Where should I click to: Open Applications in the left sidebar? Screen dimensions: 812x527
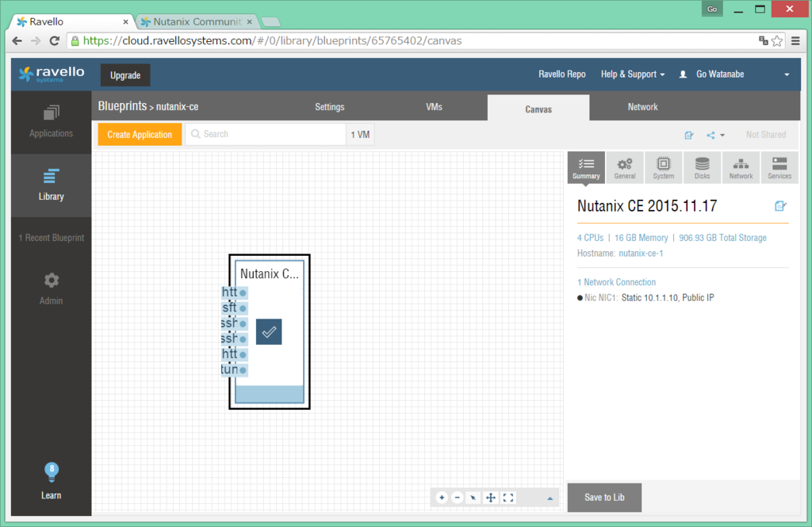tap(52, 122)
